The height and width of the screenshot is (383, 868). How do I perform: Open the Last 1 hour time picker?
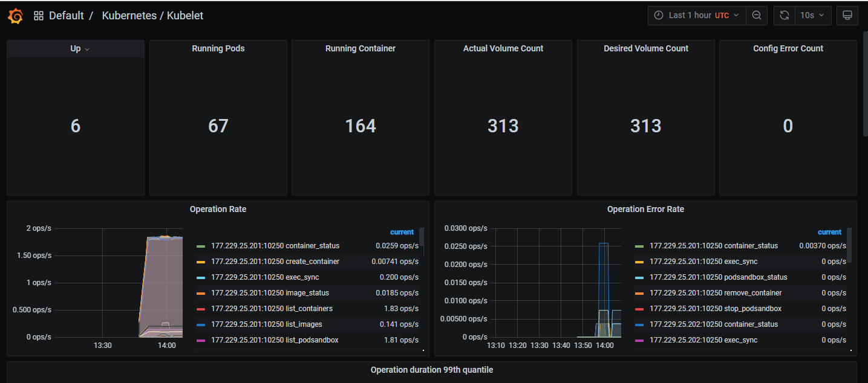click(x=696, y=16)
